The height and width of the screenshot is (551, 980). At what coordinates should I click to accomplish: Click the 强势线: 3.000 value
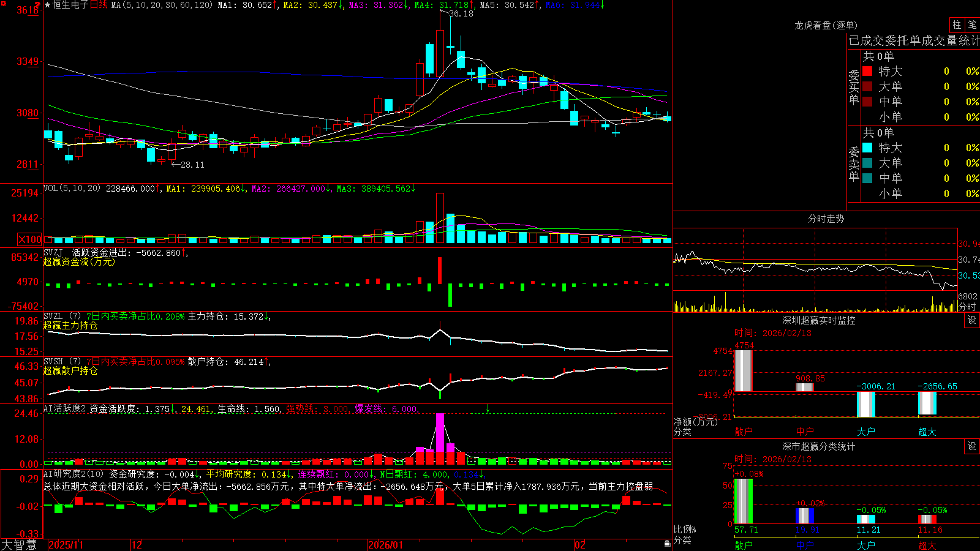pyautogui.click(x=318, y=408)
